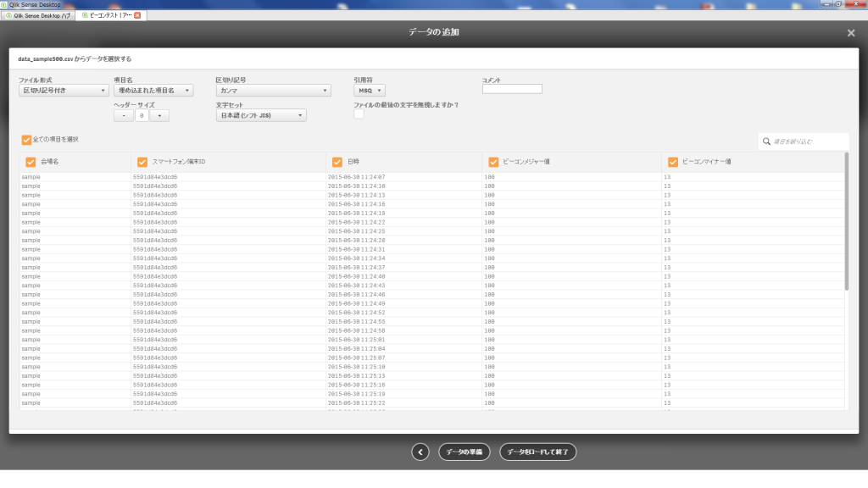
Task: Click the データの準備 button
Action: [465, 452]
